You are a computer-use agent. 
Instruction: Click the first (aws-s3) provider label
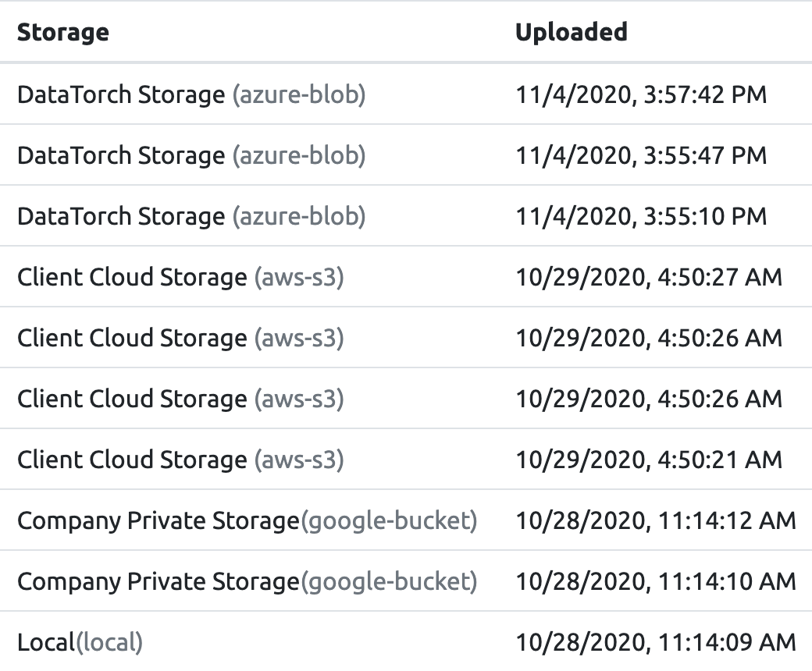tap(299, 277)
